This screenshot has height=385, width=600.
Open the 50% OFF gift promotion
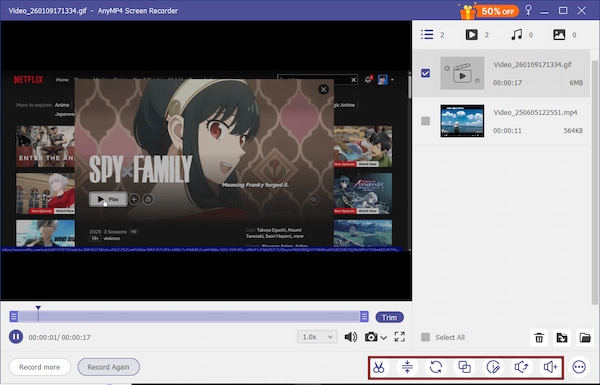pos(489,11)
